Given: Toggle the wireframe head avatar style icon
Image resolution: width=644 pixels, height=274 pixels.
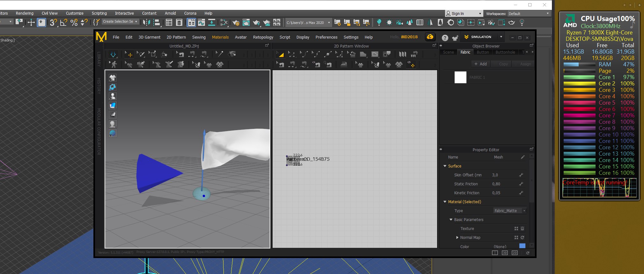Looking at the screenshot, I should (113, 124).
